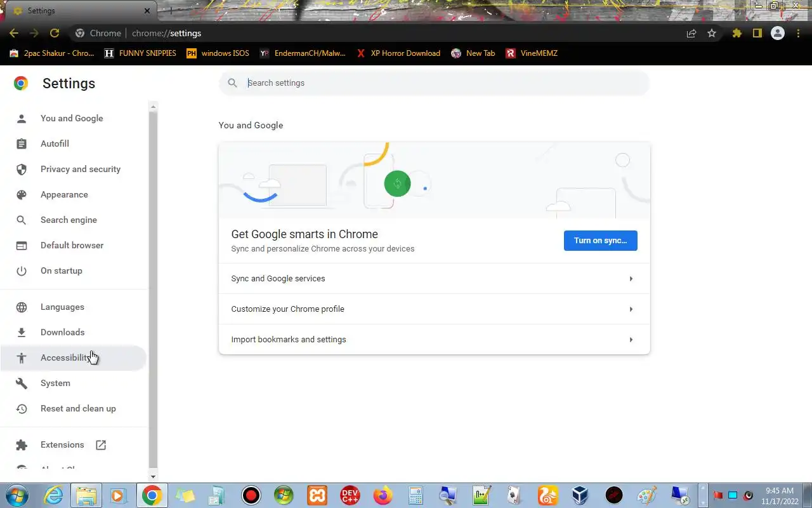Image resolution: width=812 pixels, height=508 pixels.
Task: Open Extensions external link icon
Action: tap(101, 444)
